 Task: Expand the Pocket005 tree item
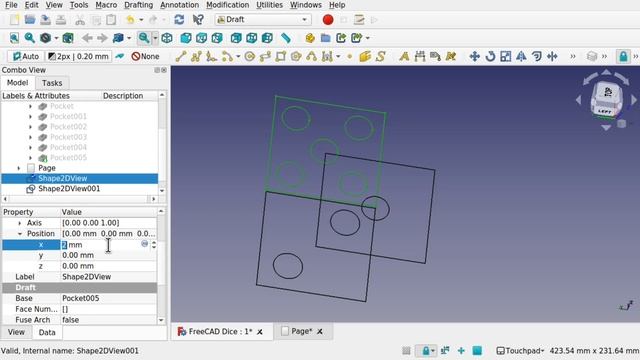click(x=30, y=158)
